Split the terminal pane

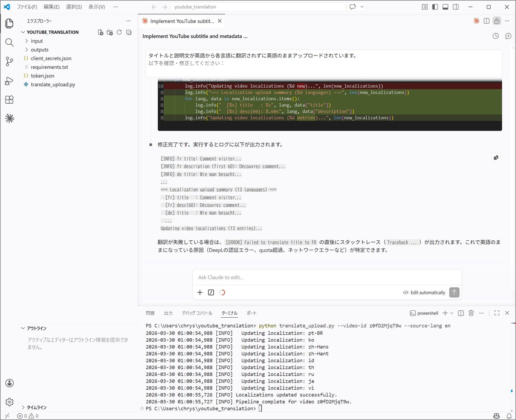tap(461, 313)
